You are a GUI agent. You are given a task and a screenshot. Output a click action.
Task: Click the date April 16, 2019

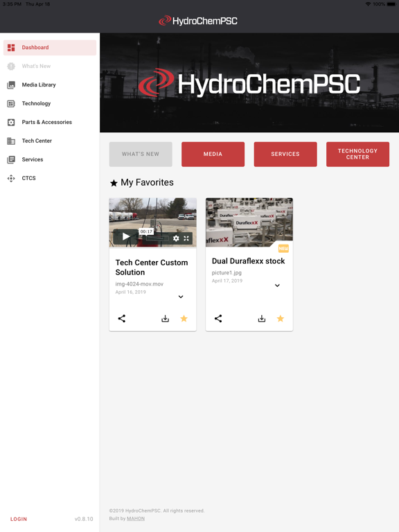(131, 292)
